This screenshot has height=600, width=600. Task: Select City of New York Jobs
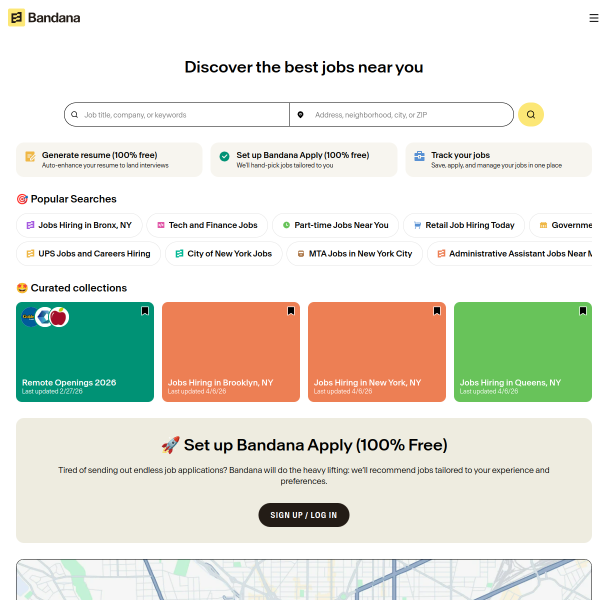[x=224, y=253]
